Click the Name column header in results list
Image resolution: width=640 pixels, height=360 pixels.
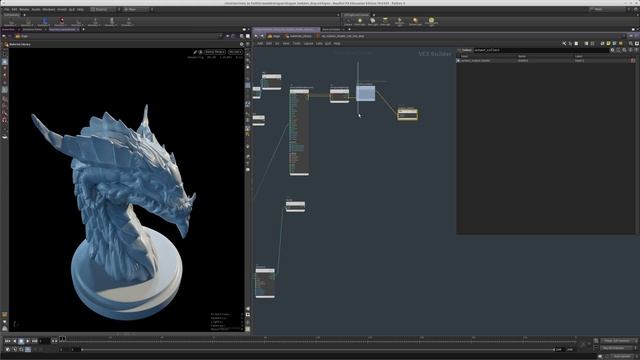[x=522, y=56]
